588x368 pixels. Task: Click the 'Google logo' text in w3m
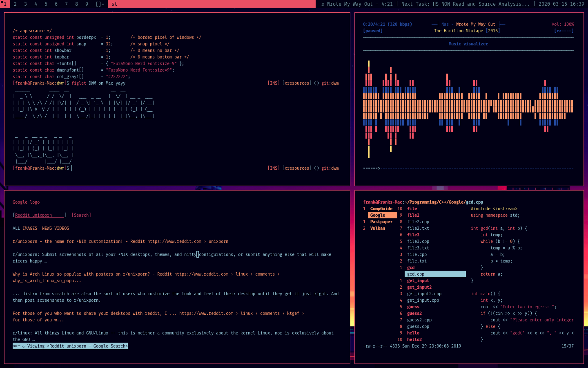click(x=26, y=202)
